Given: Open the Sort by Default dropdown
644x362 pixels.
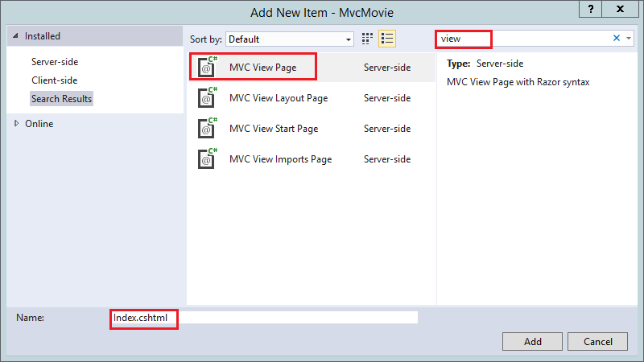Looking at the screenshot, I should point(290,39).
